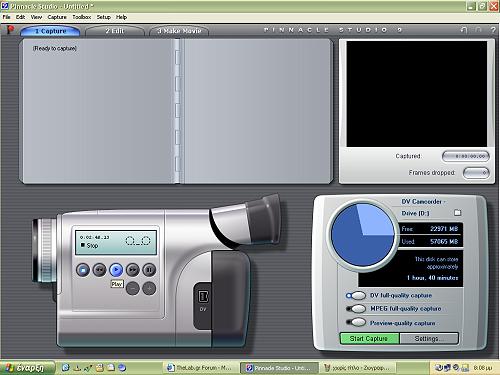Click the frame back minus button
This screenshot has height=375, width=500.
click(133, 288)
